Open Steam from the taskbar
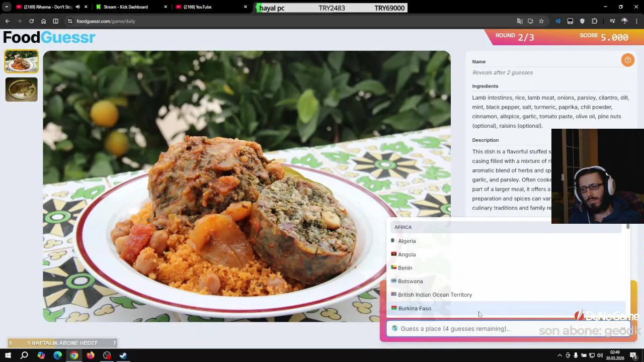Image resolution: width=644 pixels, height=362 pixels. pos(123,355)
